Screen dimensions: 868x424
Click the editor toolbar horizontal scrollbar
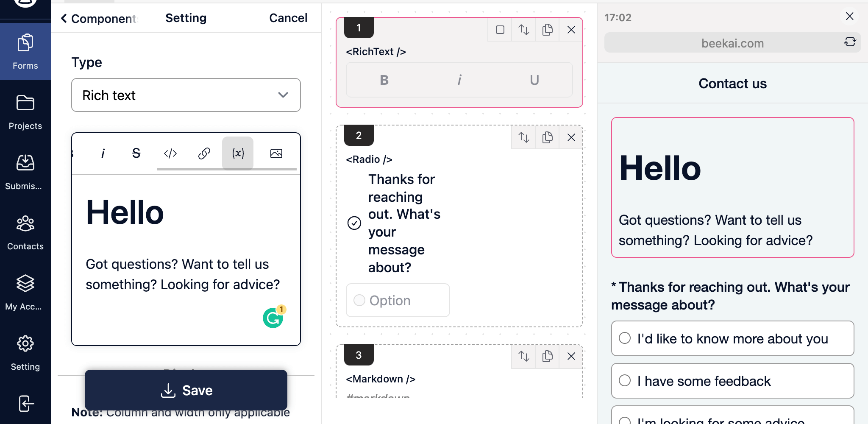pos(226,169)
